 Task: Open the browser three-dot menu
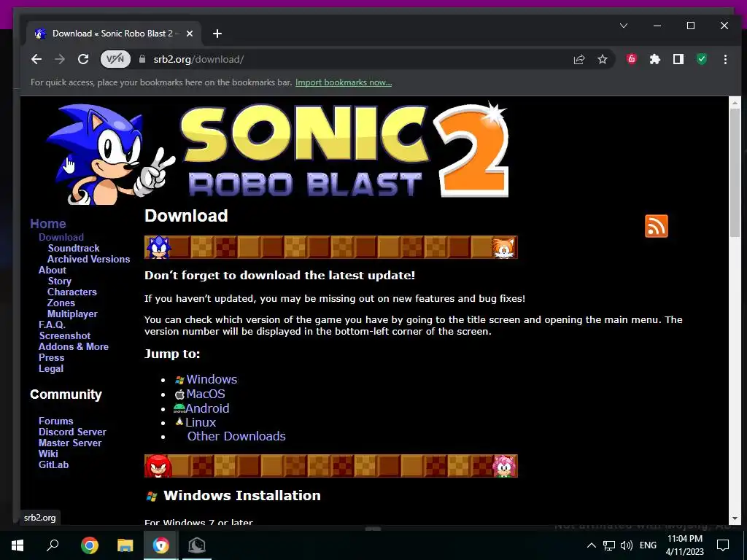tap(725, 59)
